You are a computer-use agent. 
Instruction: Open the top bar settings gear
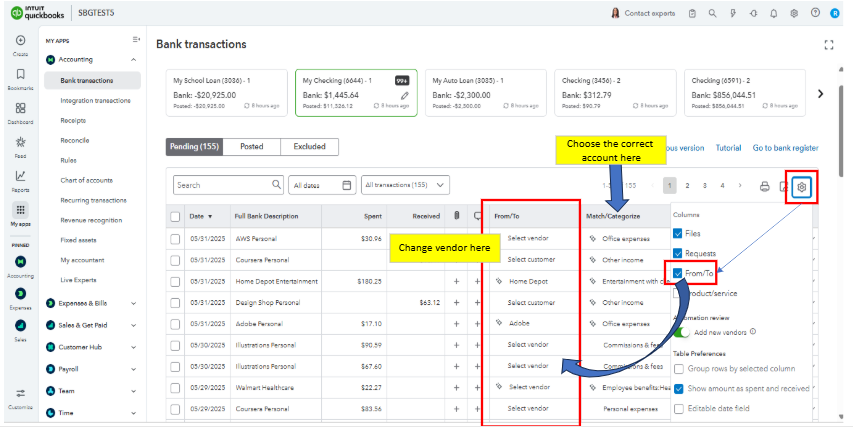coord(794,14)
